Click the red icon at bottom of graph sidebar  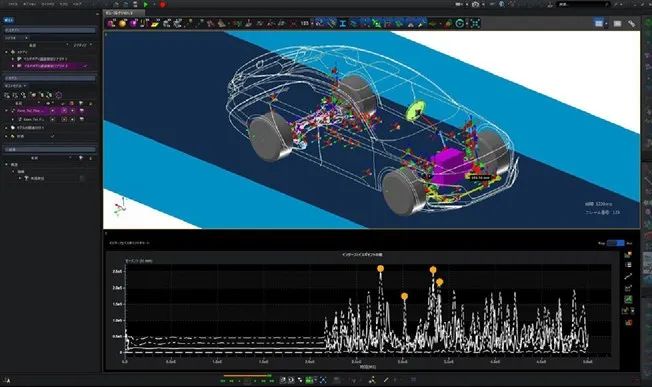pos(628,322)
